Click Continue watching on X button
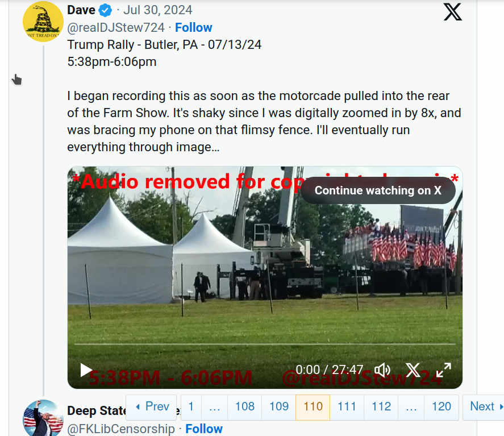 [378, 190]
